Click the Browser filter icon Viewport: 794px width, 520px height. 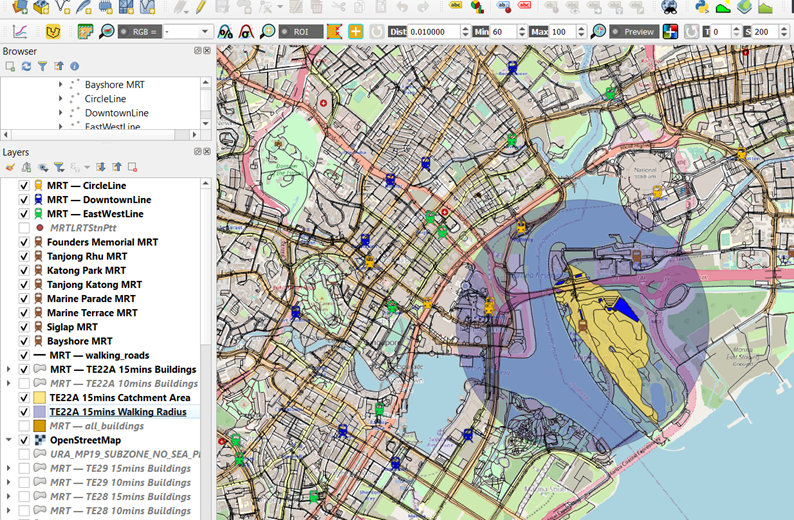pos(42,67)
